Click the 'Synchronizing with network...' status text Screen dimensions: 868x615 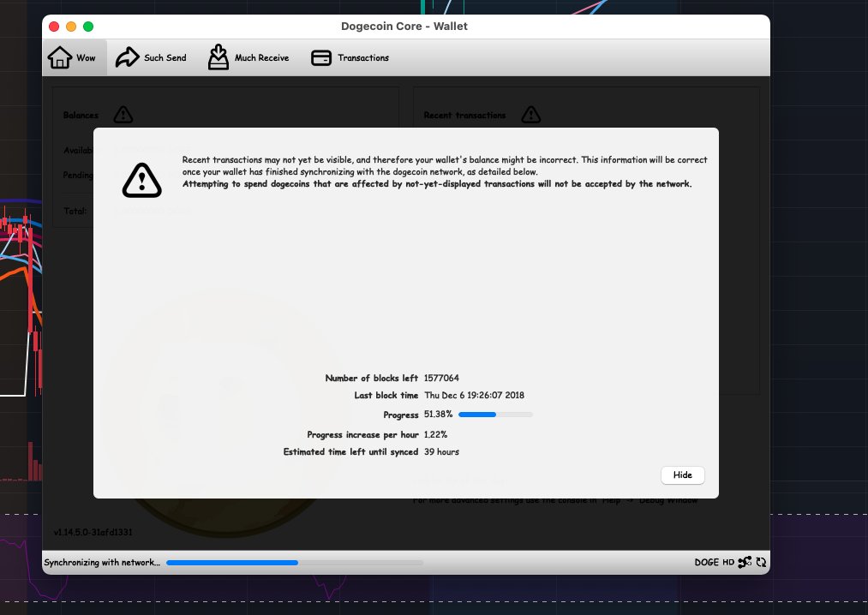[102, 563]
